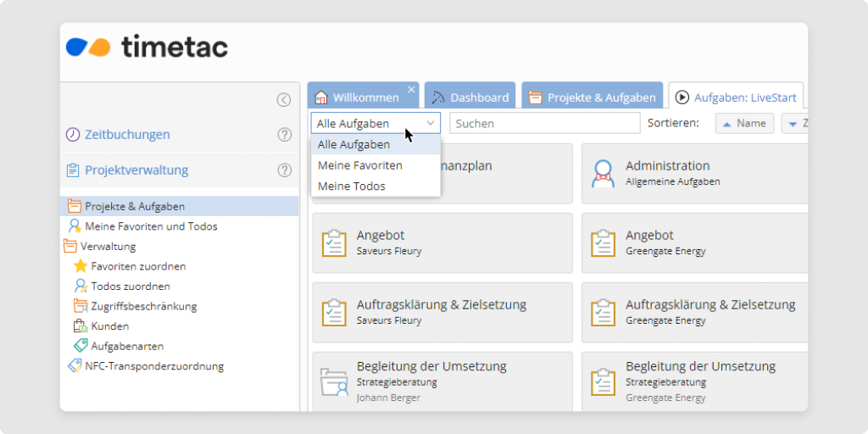Image resolution: width=868 pixels, height=434 pixels.
Task: Click the Administration person icon
Action: pos(604,173)
